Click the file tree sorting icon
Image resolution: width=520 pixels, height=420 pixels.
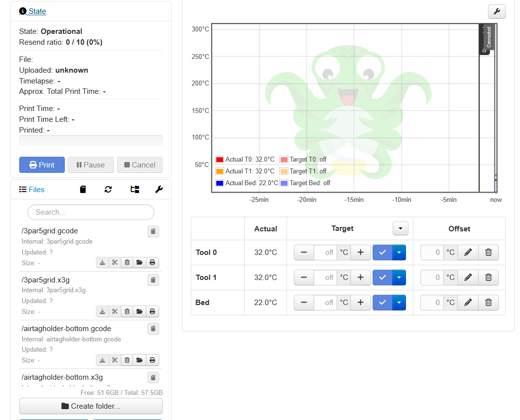(x=135, y=189)
